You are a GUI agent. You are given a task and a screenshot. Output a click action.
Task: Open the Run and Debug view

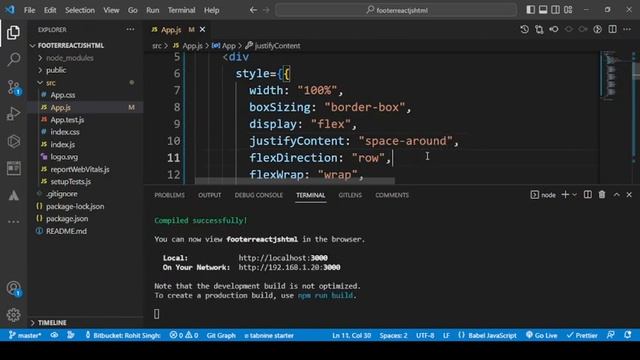point(13,114)
